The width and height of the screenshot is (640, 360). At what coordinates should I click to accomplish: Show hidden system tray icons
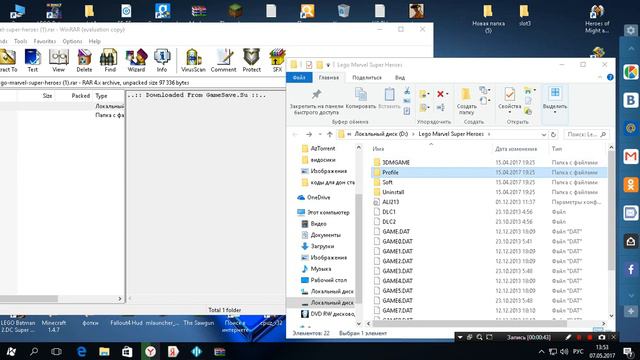541,351
